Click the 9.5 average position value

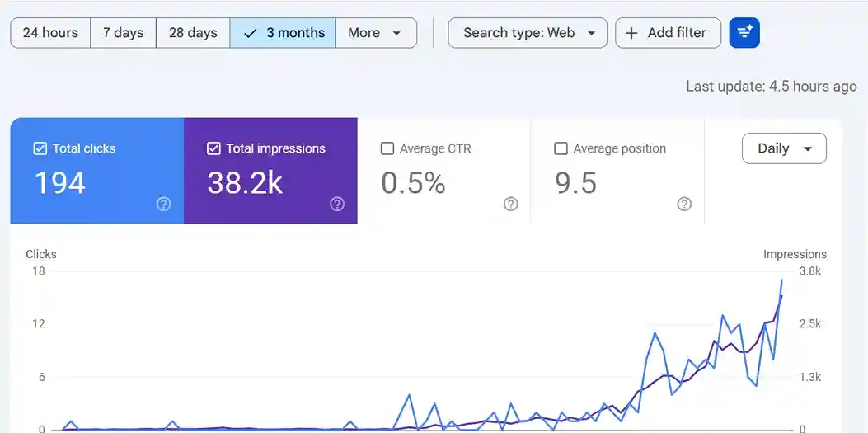(x=575, y=183)
